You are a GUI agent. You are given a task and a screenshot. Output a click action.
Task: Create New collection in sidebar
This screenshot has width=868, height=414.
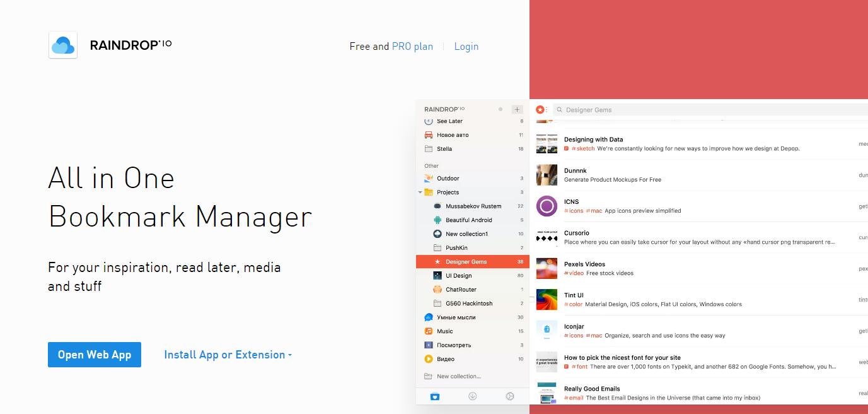(458, 377)
